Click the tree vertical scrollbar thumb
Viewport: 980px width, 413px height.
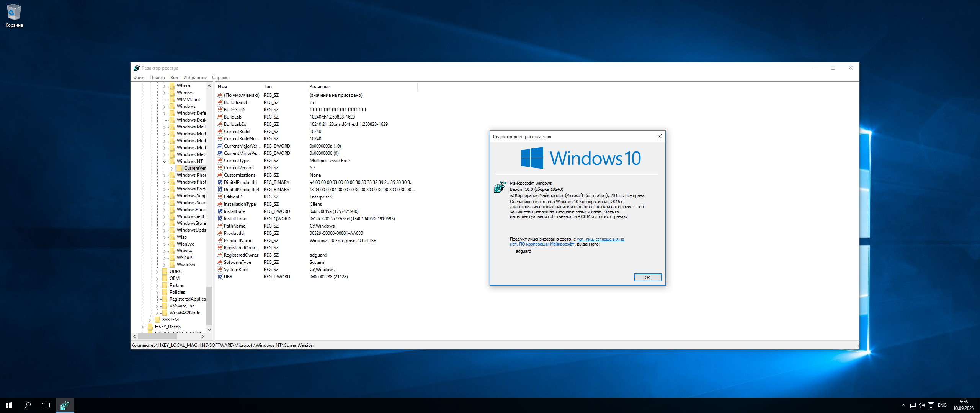pos(209,305)
